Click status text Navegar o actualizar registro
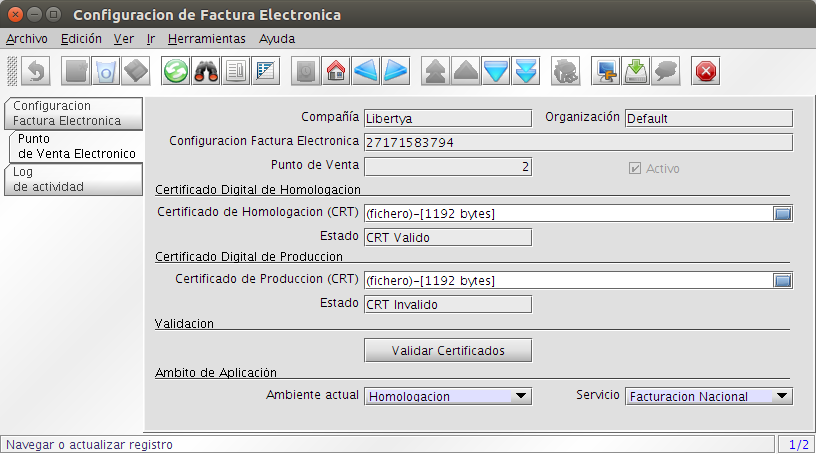The image size is (816, 454). click(90, 445)
